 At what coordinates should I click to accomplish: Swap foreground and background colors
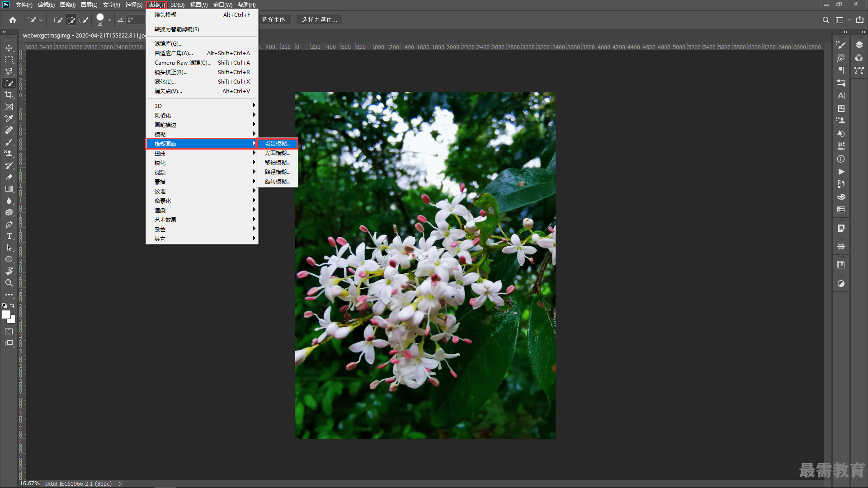click(x=13, y=305)
